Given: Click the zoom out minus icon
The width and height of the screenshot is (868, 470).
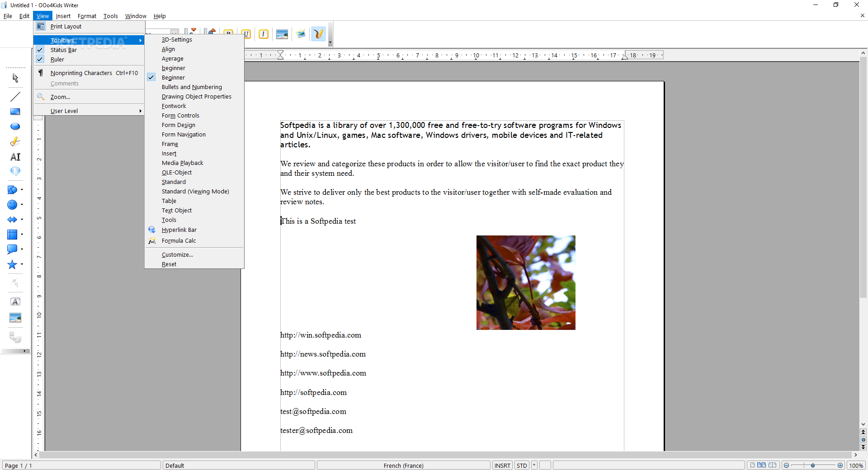Looking at the screenshot, I should [787, 465].
